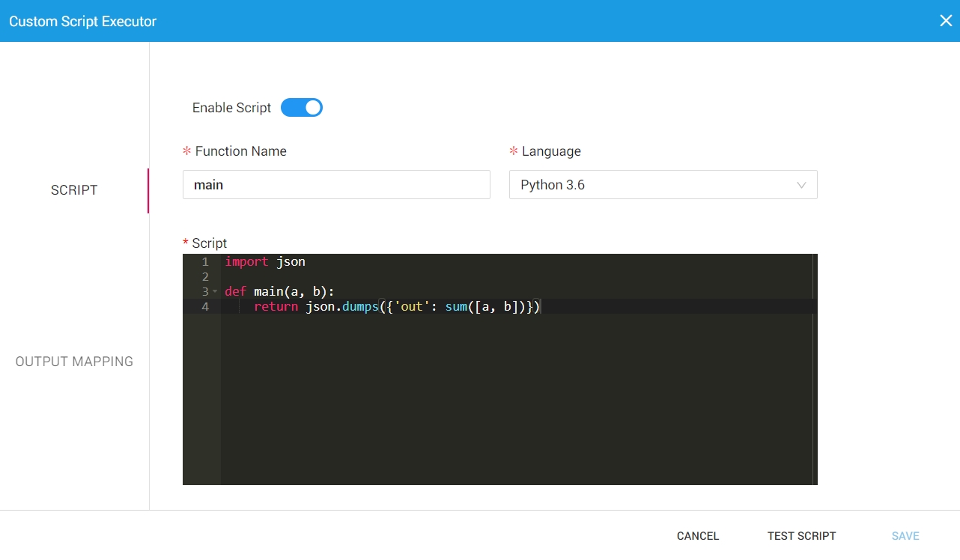Viewport: 960px width, 560px height.
Task: Collapse the main function fold arrow
Action: (215, 291)
